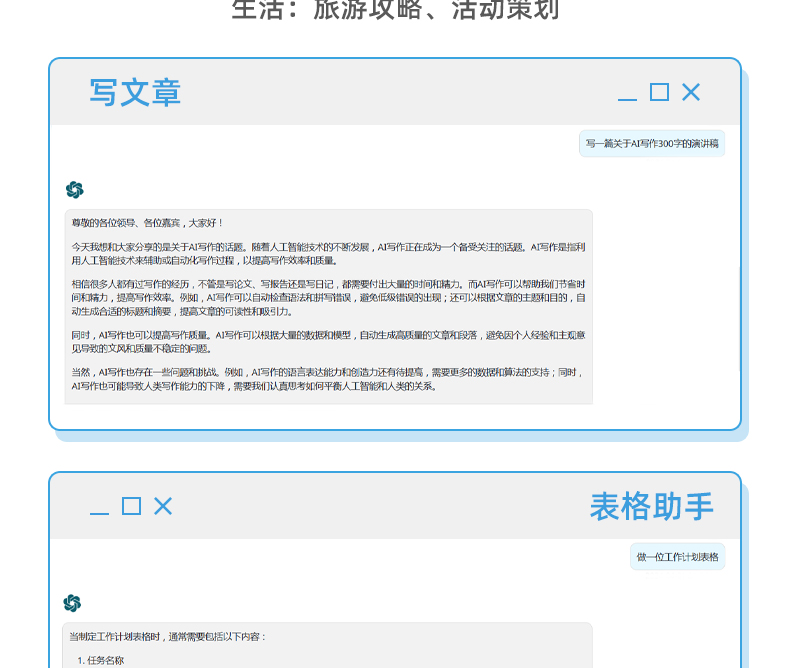Click the heading 生活：旅游攻略、活动策划
790x668 pixels.
pyautogui.click(x=395, y=10)
